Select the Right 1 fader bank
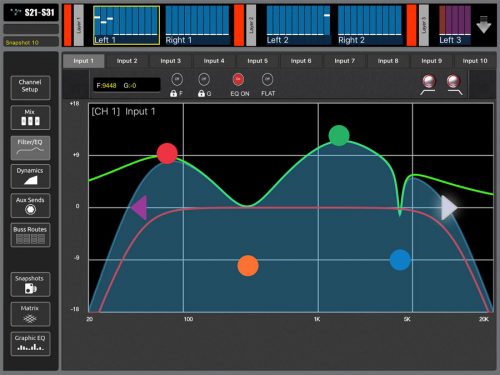Screen dimensions: 500x375 (197, 25)
